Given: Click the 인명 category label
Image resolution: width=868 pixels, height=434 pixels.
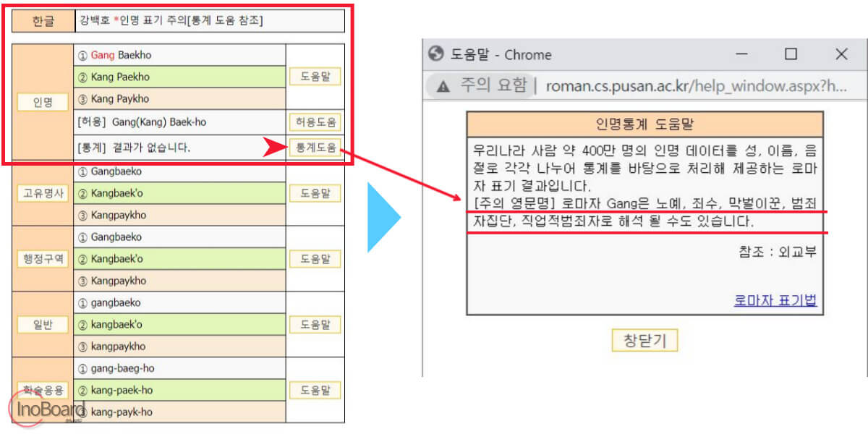Looking at the screenshot, I should (x=43, y=102).
